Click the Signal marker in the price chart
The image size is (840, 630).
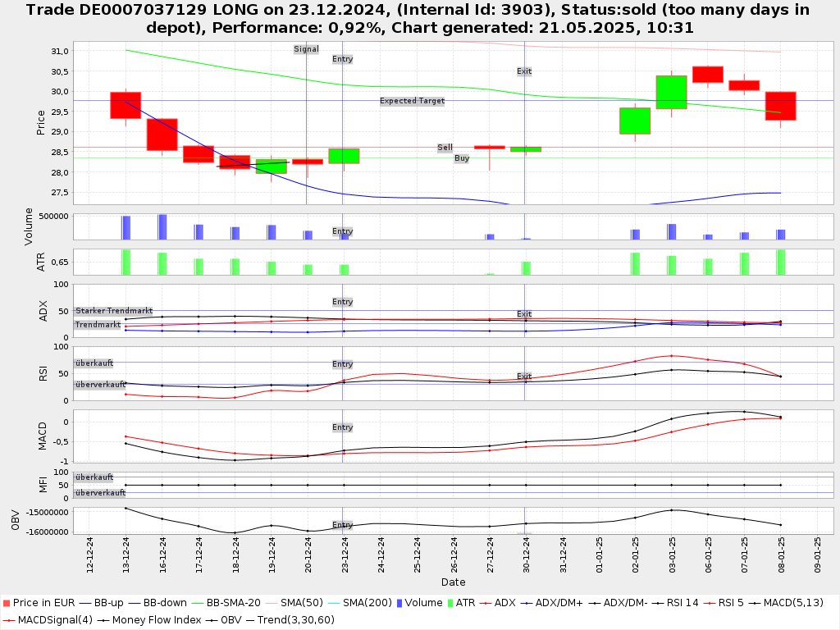(306, 49)
